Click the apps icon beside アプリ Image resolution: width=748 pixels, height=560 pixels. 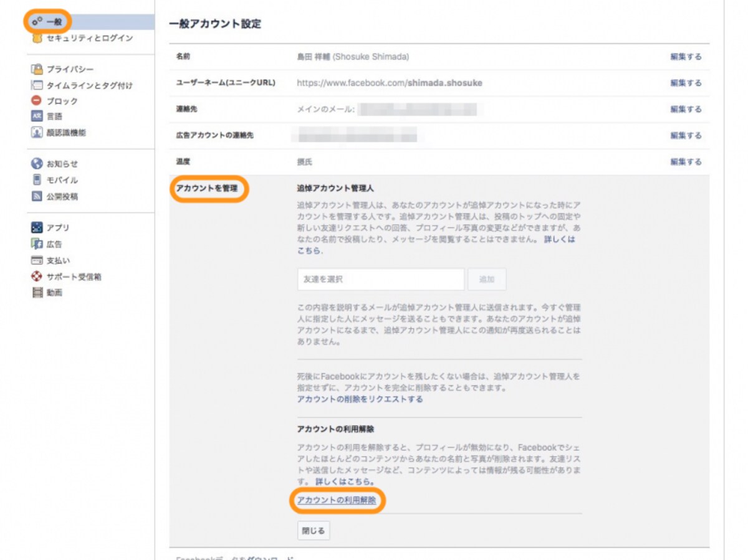point(37,227)
